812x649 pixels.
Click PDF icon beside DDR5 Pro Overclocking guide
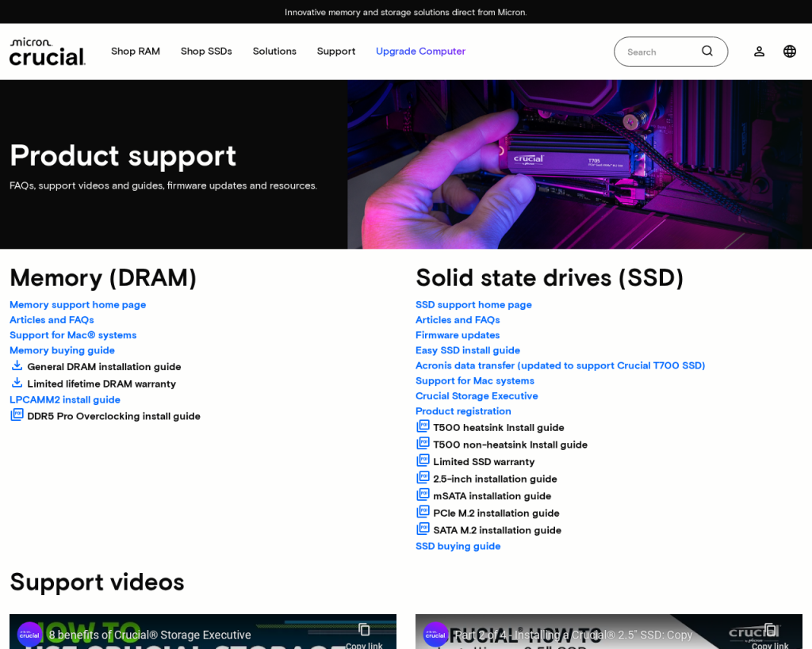pos(17,415)
